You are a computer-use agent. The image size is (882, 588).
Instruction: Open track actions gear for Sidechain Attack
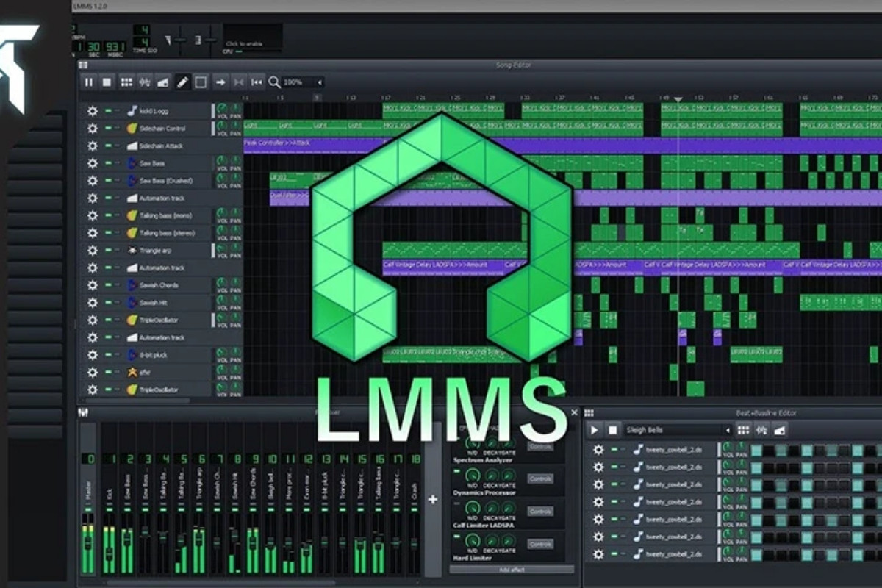pyautogui.click(x=92, y=146)
